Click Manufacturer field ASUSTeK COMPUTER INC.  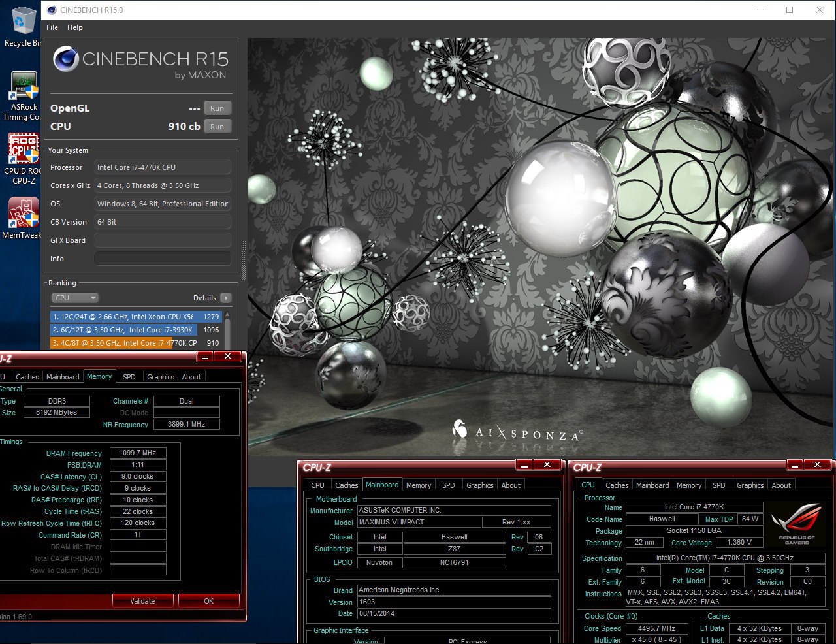[454, 510]
